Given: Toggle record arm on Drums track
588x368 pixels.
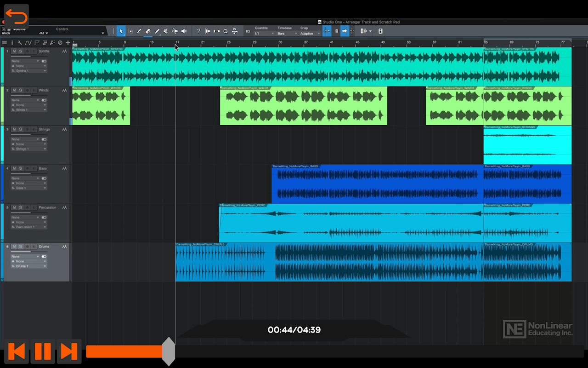Looking at the screenshot, I should 27,247.
